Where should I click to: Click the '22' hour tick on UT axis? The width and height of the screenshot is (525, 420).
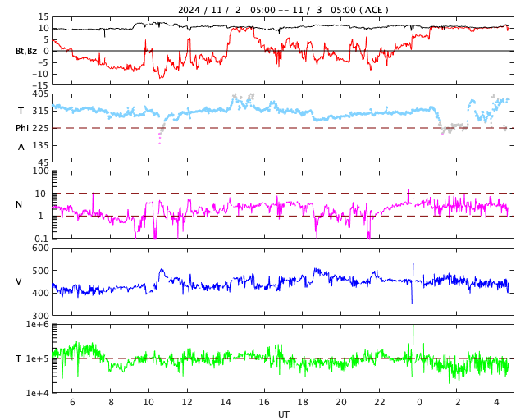[380, 402]
